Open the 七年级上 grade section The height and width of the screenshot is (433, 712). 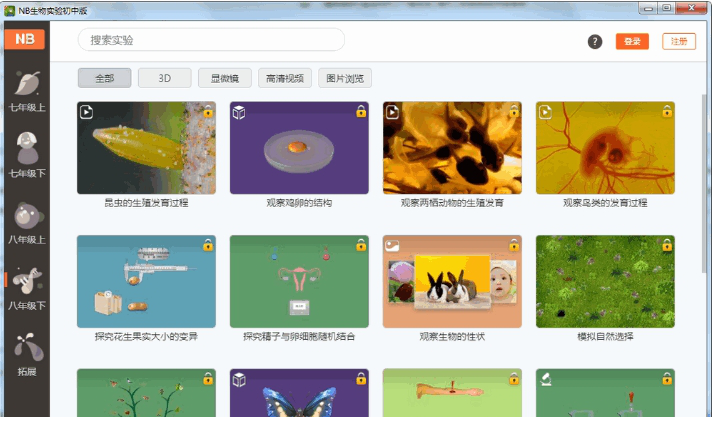click(26, 92)
